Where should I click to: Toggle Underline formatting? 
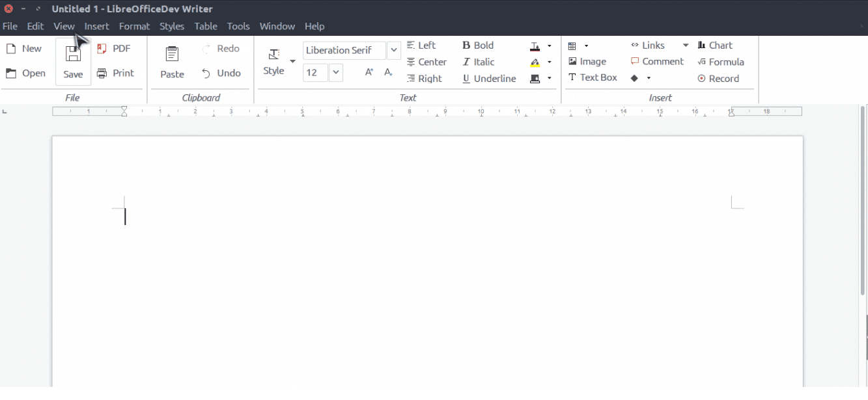(x=488, y=78)
